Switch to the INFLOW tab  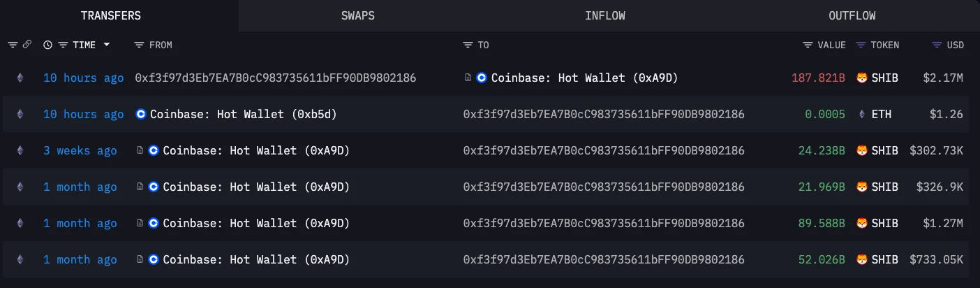(x=605, y=15)
